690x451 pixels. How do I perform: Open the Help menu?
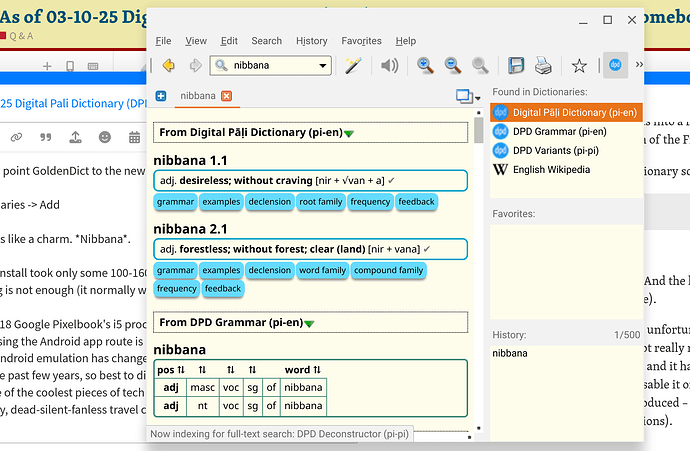(x=405, y=41)
